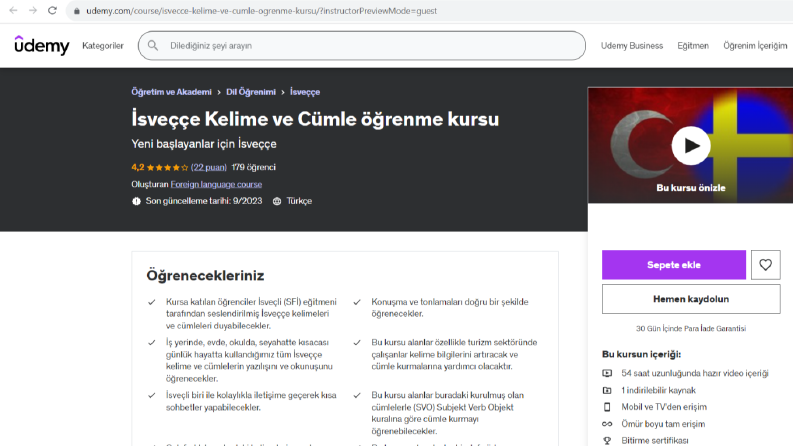The height and width of the screenshot is (446, 793).
Task: Click the '179 öğrenci' student count
Action: (x=253, y=167)
